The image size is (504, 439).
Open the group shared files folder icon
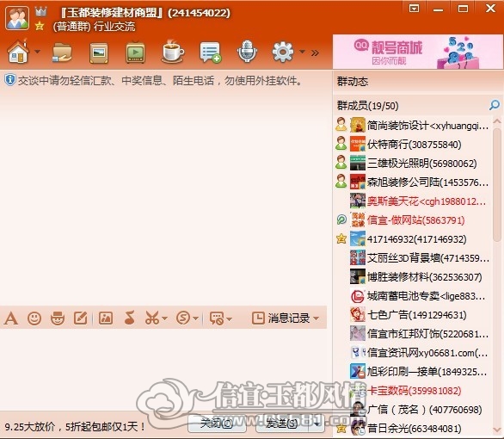[x=62, y=53]
